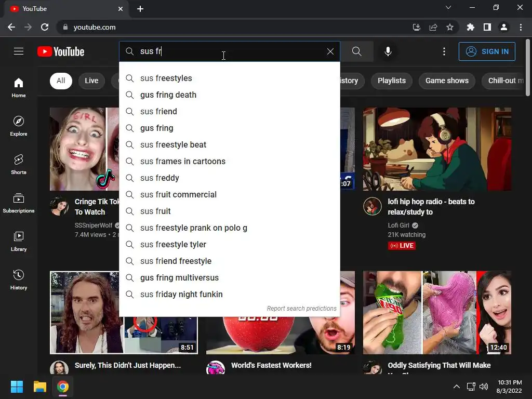Show hidden system tray icons
The width and height of the screenshot is (532, 399).
(x=457, y=387)
